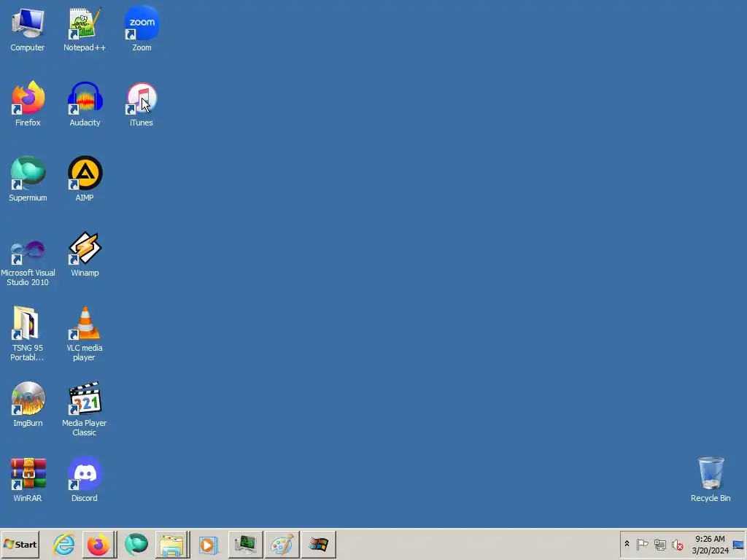The width and height of the screenshot is (747, 560).
Task: Open the system monitor taskbar icon
Action: [x=245, y=544]
